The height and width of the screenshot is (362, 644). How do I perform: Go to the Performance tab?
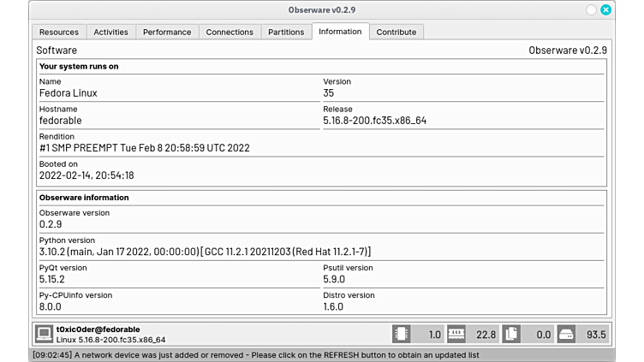pyautogui.click(x=167, y=32)
